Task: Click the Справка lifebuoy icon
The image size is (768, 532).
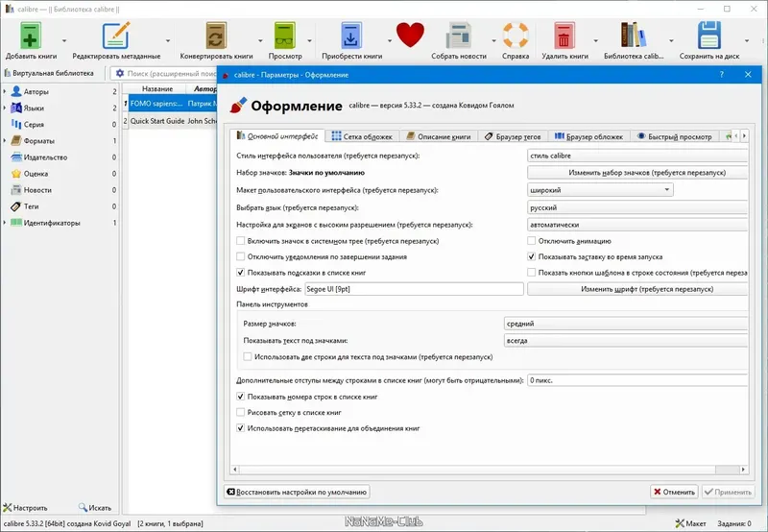Action: pyautogui.click(x=516, y=36)
